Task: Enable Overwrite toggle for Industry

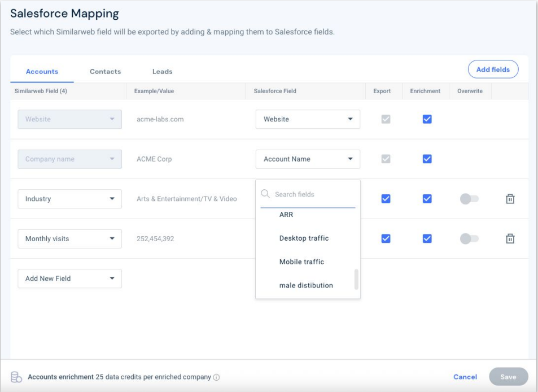Action: [469, 199]
